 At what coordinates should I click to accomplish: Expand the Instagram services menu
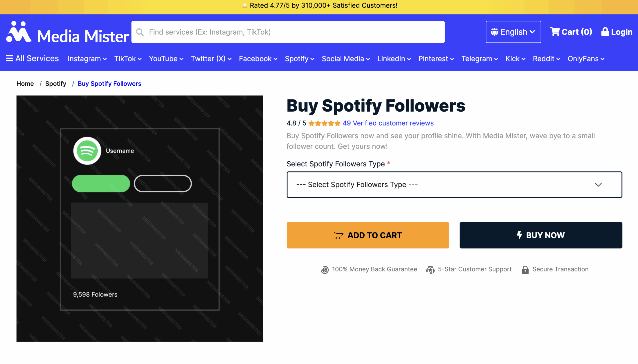(87, 59)
